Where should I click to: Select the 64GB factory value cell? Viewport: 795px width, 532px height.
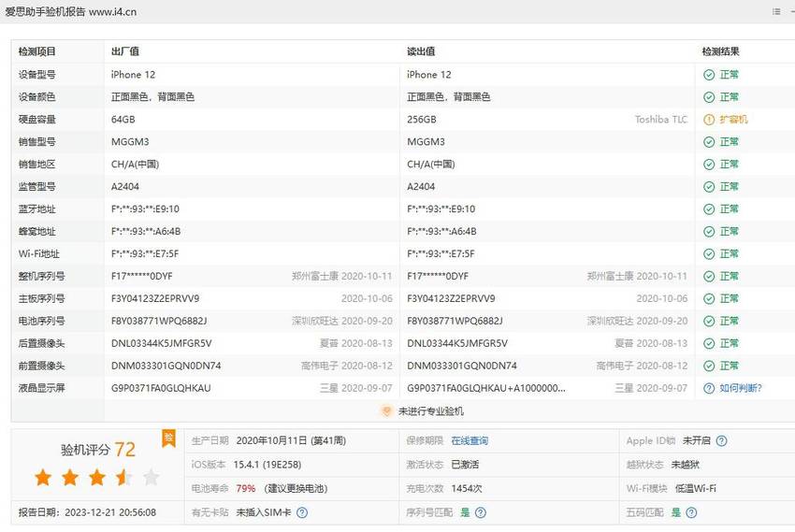[123, 120]
